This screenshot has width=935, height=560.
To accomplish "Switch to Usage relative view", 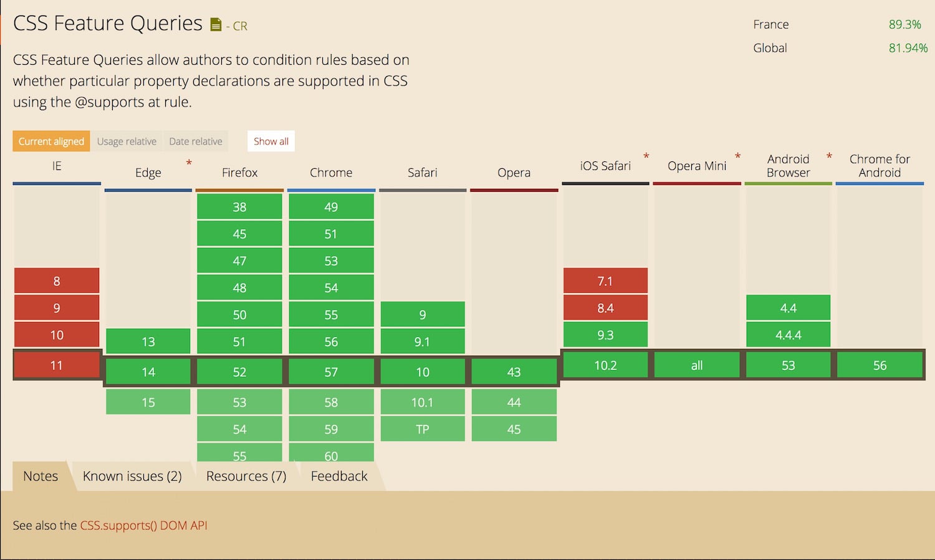I will click(127, 141).
